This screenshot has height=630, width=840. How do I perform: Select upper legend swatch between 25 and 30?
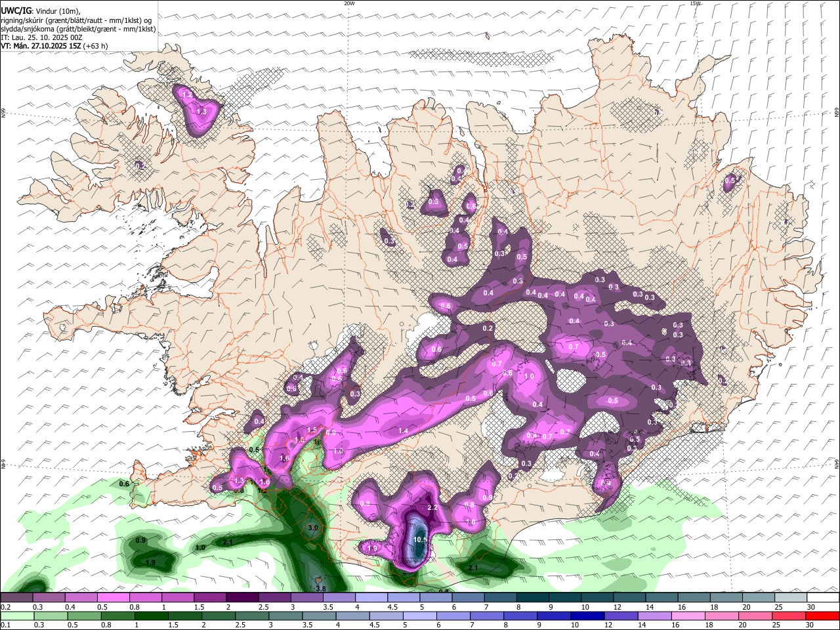[791, 598]
